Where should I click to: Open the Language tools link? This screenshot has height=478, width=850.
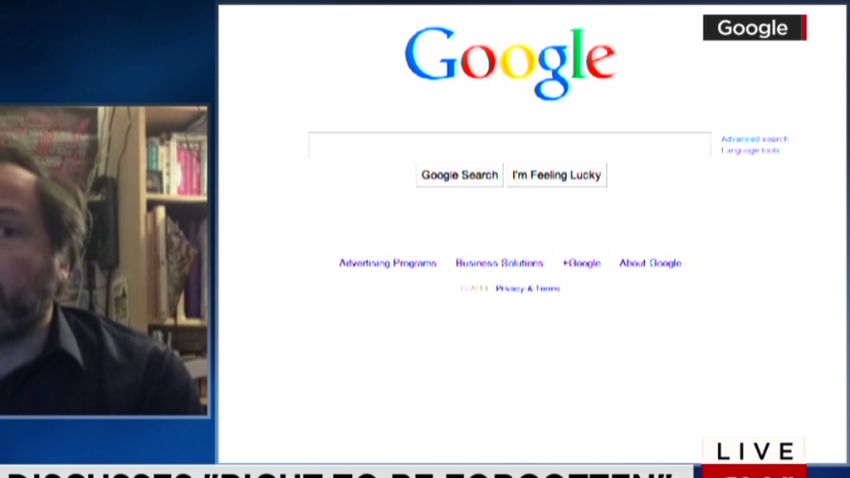pyautogui.click(x=750, y=150)
